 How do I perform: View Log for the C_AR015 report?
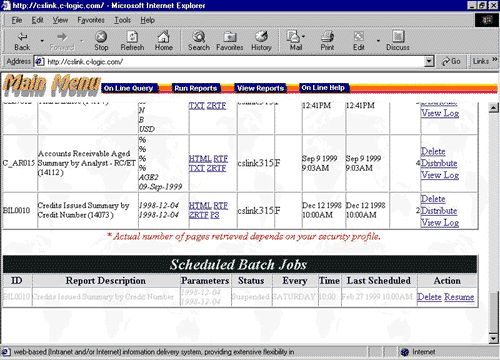tap(440, 175)
